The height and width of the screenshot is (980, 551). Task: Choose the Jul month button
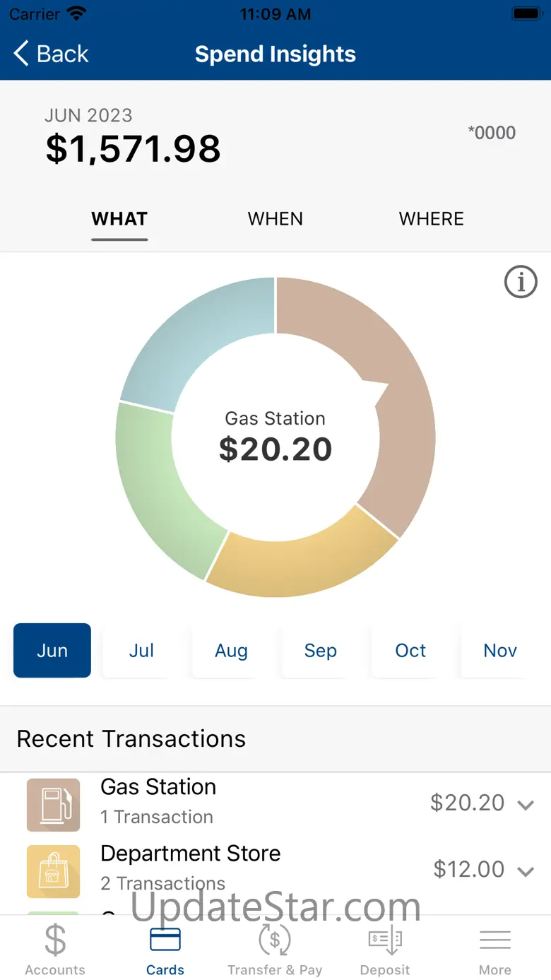(141, 650)
